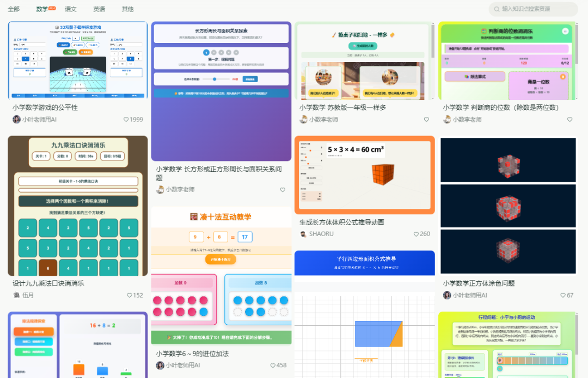Viewport: 588px width, 378px height.
Task: Like the 判断商的位数 card heart icon
Action: point(570,120)
